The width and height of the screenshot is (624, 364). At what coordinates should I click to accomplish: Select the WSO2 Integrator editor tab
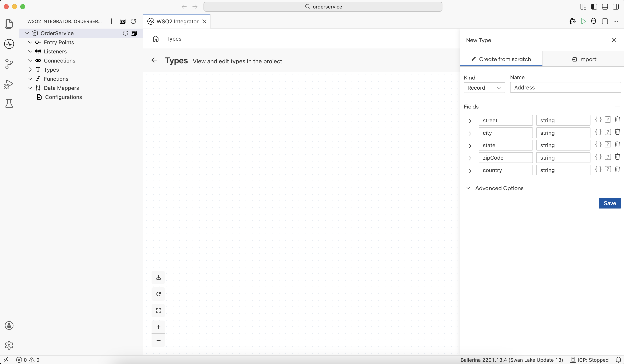click(x=177, y=22)
